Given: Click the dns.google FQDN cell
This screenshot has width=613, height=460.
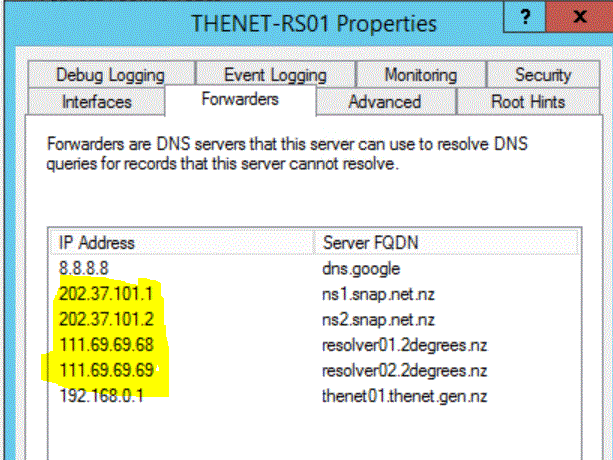Looking at the screenshot, I should (x=361, y=269).
